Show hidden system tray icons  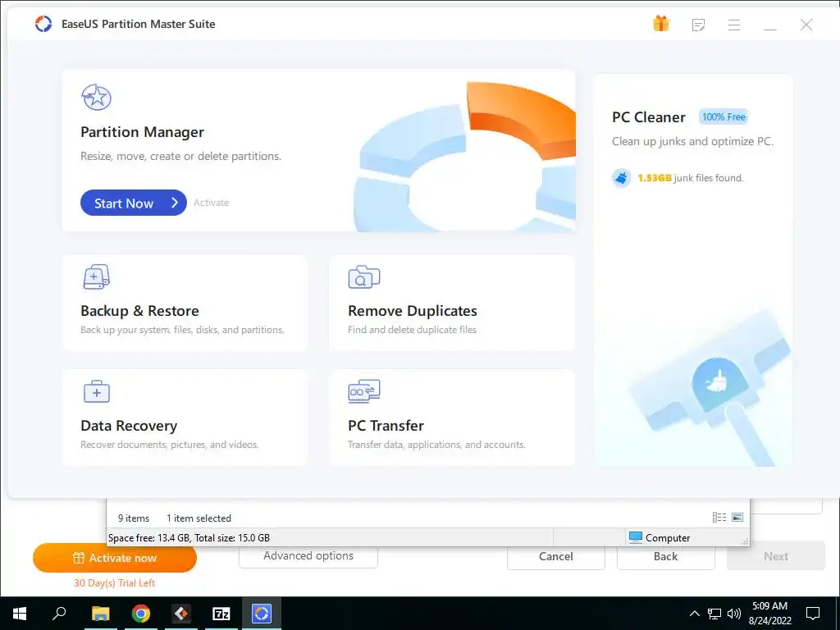point(694,614)
